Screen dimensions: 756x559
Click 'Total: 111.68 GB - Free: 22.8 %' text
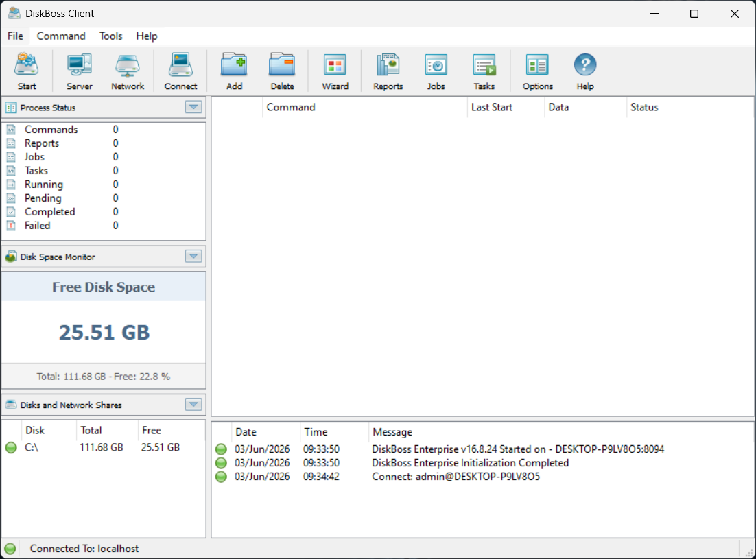[103, 377]
